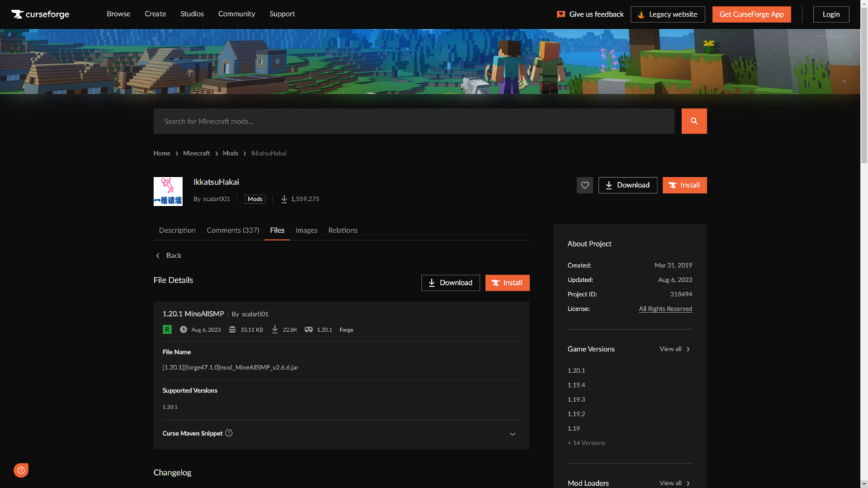Image resolution: width=868 pixels, height=488 pixels.
Task: Select the Files tab
Action: [277, 230]
